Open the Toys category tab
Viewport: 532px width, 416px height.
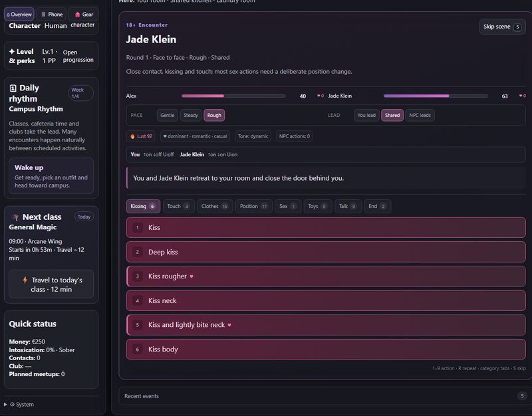(x=317, y=206)
